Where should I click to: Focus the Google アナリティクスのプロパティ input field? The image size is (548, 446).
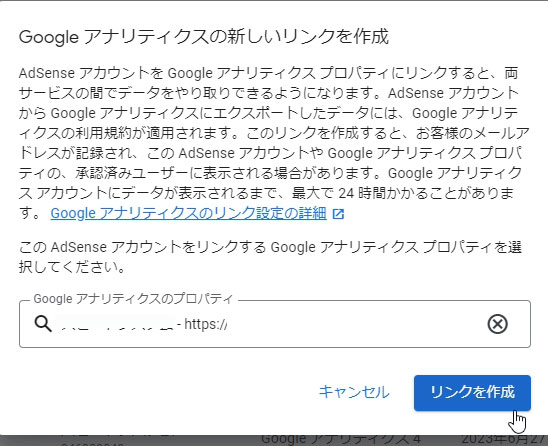[275, 324]
